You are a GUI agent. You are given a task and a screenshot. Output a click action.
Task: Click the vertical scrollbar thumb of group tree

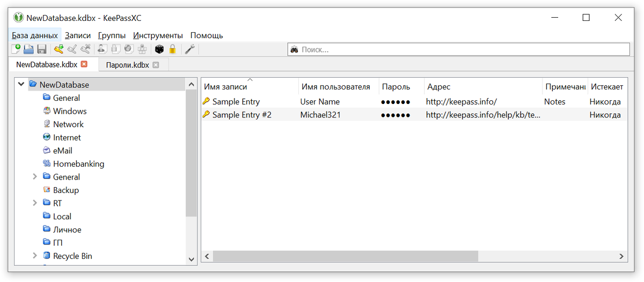click(x=192, y=153)
